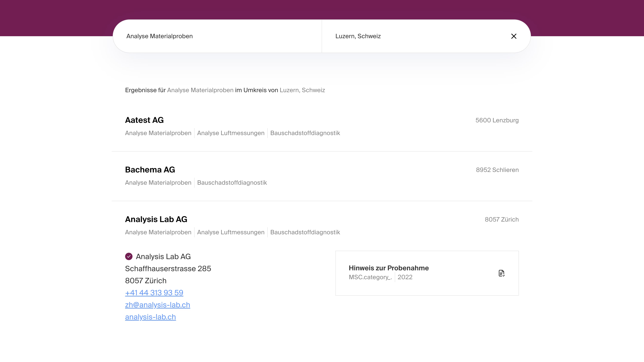Select the 8952 Schlieren location text

coord(497,170)
